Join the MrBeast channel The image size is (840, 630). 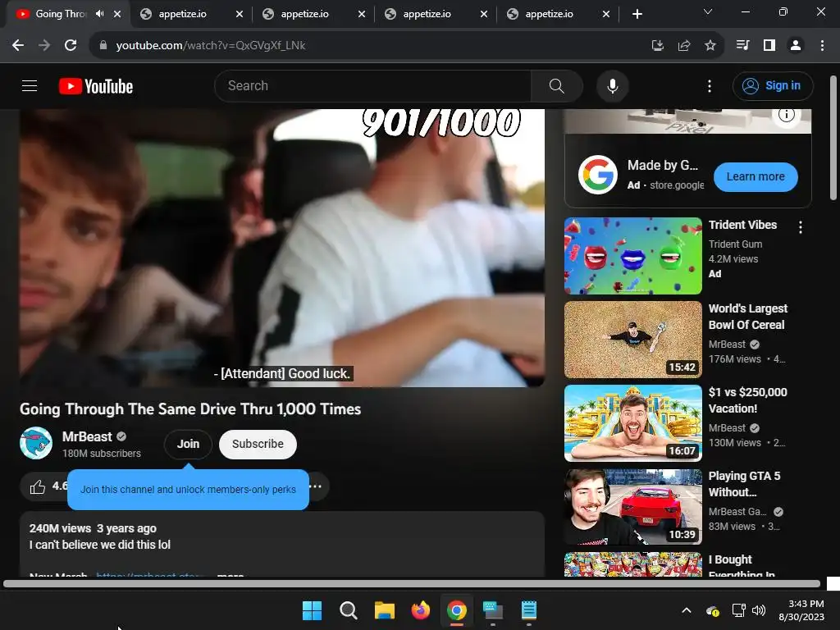click(188, 444)
